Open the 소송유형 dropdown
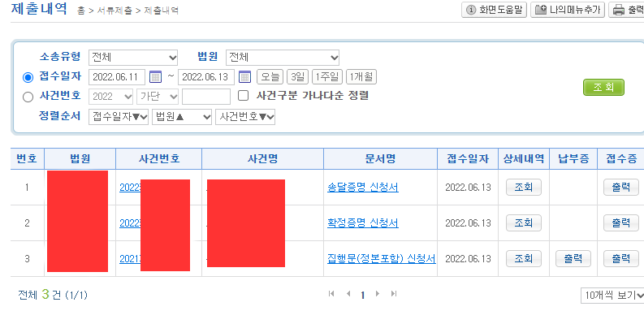This screenshot has width=644, height=311. 133,57
